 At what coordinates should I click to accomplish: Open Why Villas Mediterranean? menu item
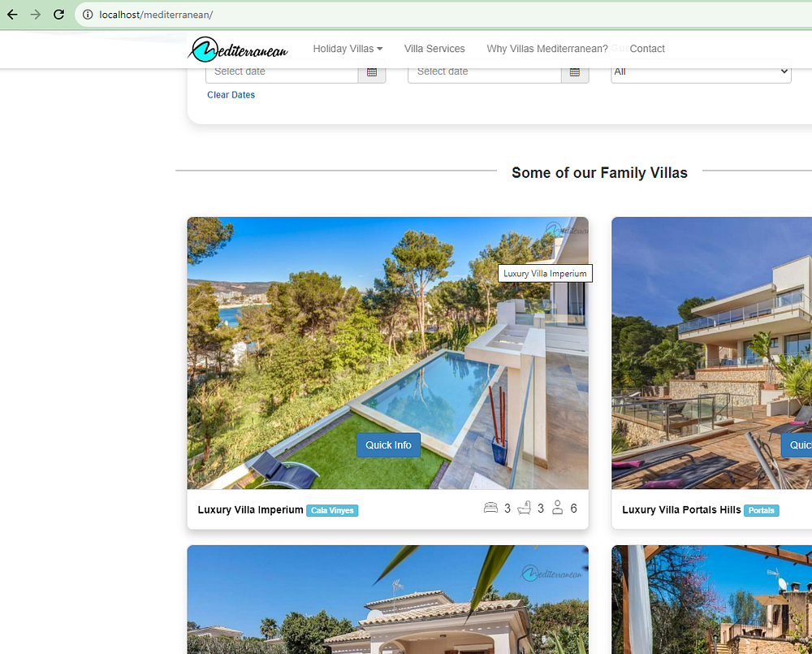pos(546,49)
